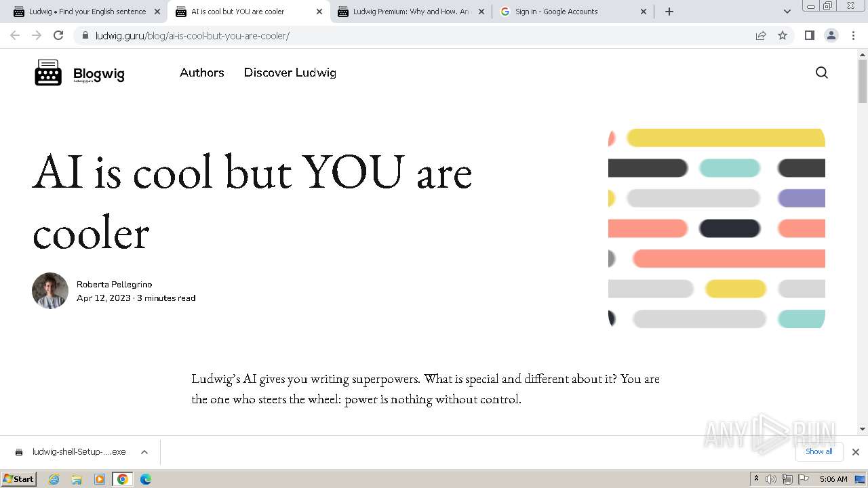Open the Chrome three-dot menu
Screen dimensions: 868x488
tap(854, 35)
